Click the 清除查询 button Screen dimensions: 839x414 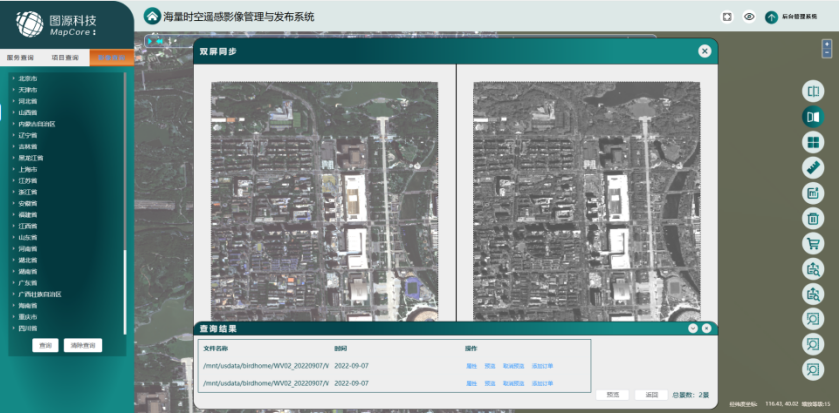coord(84,345)
